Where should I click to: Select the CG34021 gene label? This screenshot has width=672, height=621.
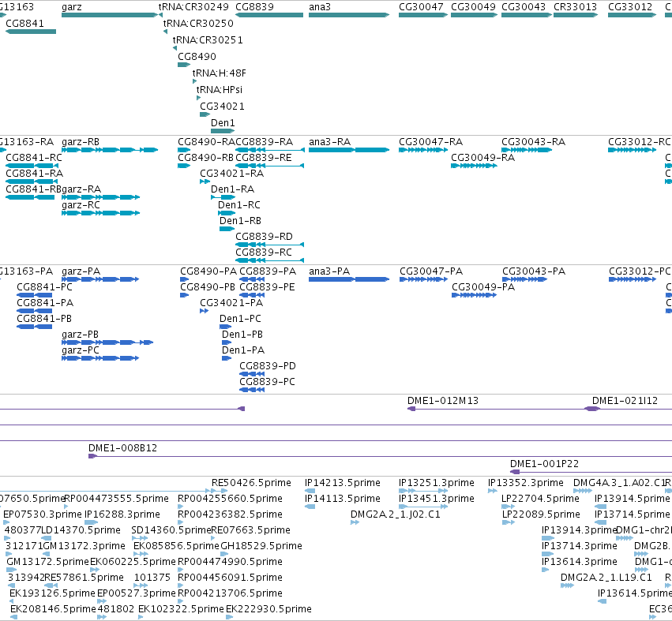pos(222,107)
